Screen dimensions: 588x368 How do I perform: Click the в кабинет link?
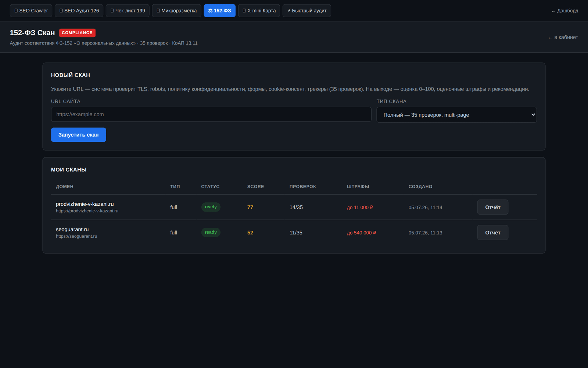[x=563, y=37]
